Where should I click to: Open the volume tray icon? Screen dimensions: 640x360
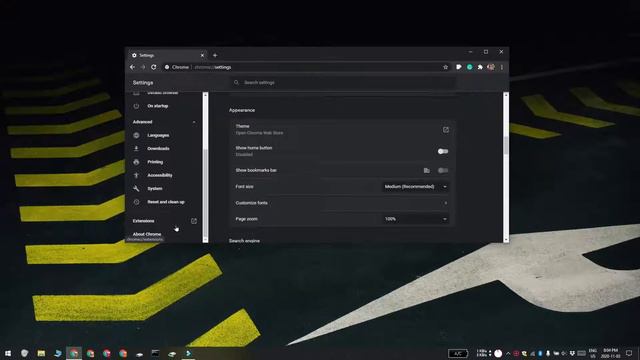click(x=564, y=353)
